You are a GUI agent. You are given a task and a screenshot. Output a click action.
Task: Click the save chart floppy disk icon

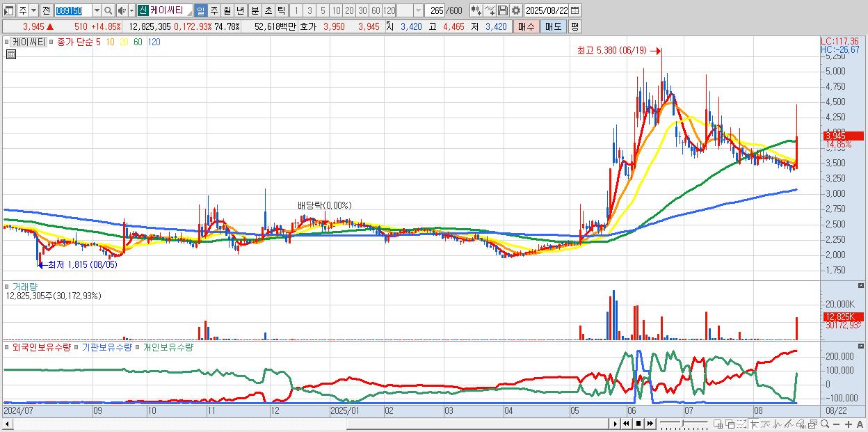click(502, 10)
